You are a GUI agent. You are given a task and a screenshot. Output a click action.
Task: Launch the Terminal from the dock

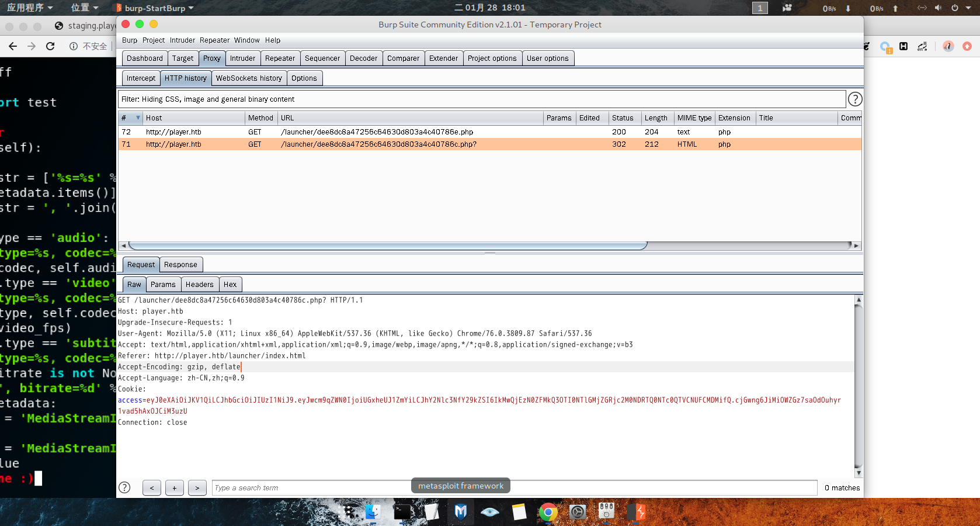(x=402, y=513)
